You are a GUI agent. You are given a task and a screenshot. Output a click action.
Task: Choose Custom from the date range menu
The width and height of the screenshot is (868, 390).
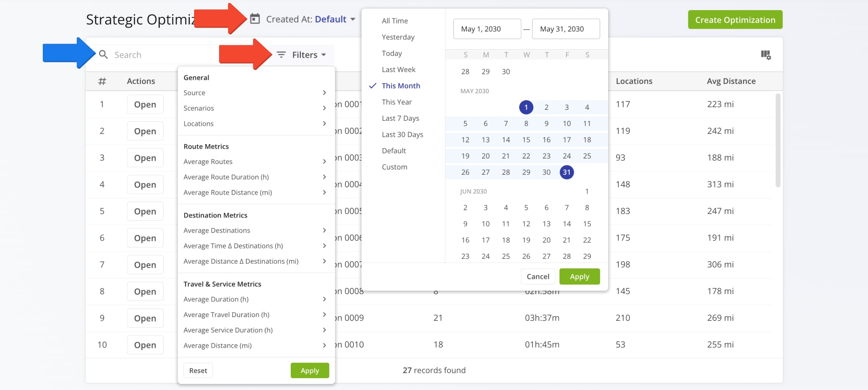pyautogui.click(x=394, y=167)
